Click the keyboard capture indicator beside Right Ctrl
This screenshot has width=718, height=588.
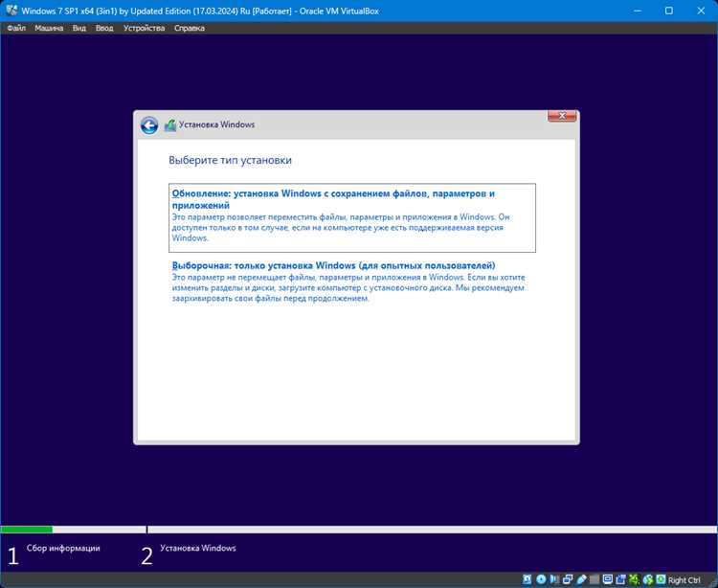click(x=661, y=579)
